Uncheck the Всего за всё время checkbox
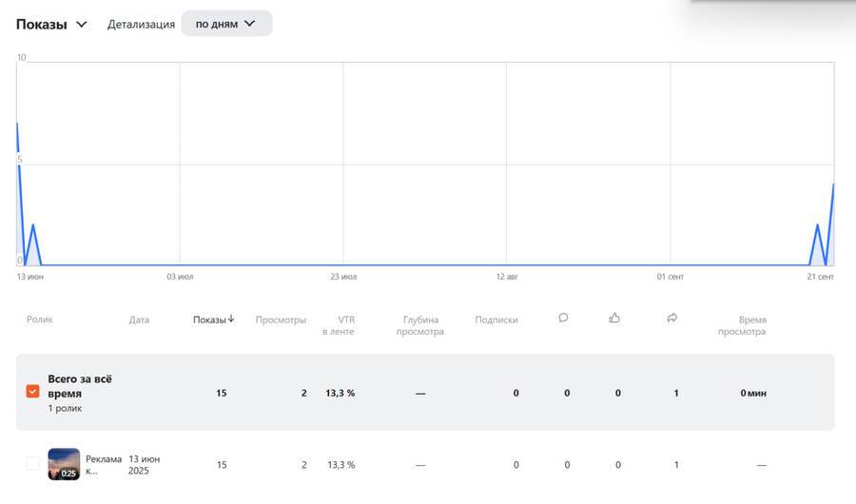This screenshot has height=504, width=856. tap(33, 392)
